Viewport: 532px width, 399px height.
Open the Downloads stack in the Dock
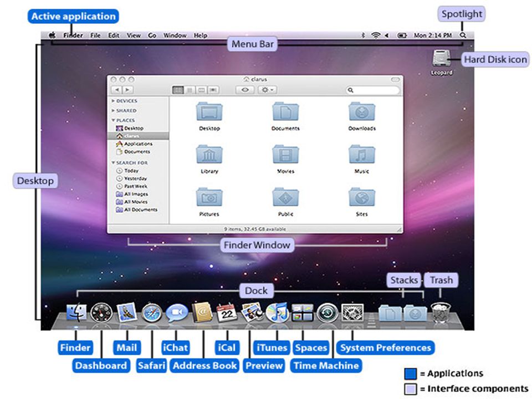point(415,313)
